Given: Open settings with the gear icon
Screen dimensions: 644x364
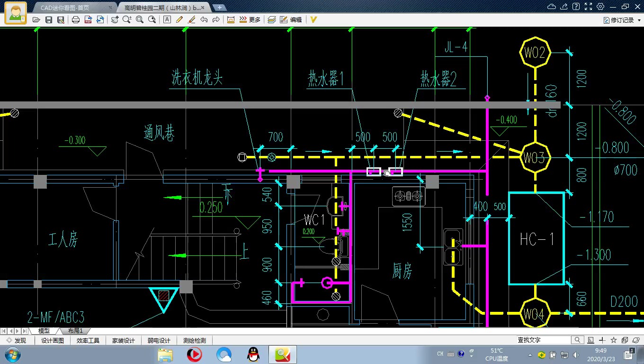Looking at the screenshot, I should click(600, 7).
